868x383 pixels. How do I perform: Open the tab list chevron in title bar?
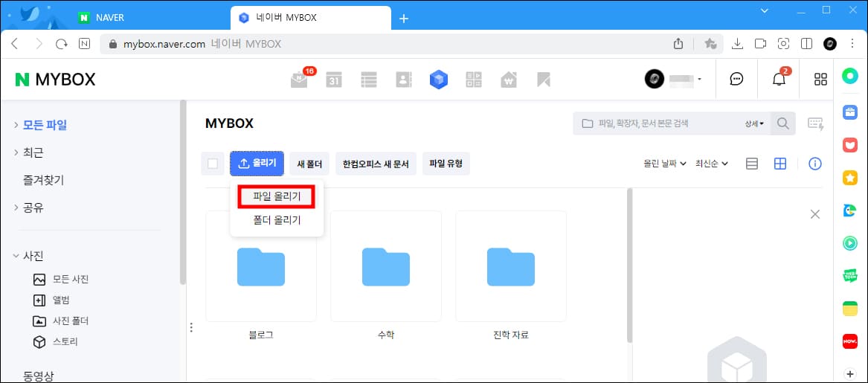coord(765,11)
